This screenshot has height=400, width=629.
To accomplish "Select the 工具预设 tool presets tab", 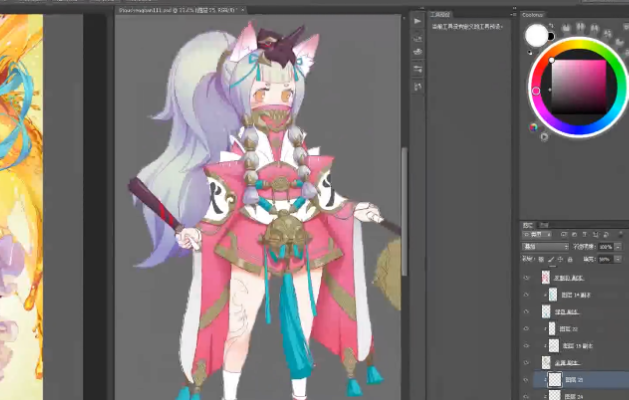I will (x=440, y=14).
